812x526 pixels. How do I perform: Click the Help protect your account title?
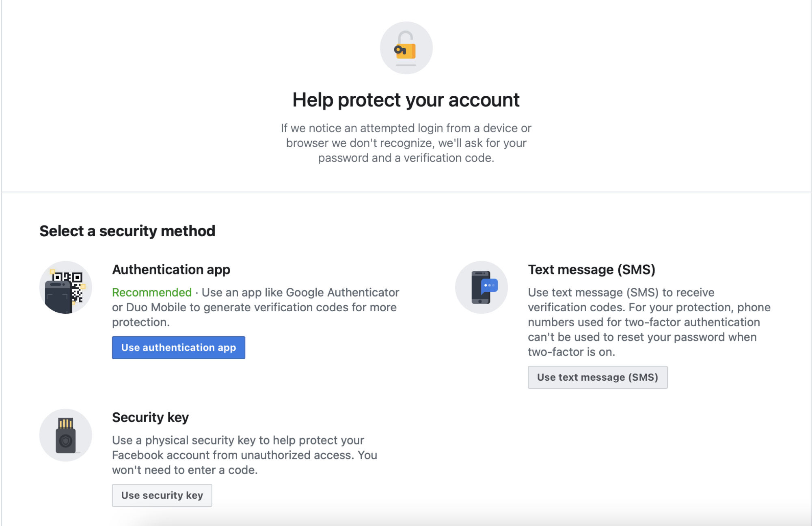406,99
